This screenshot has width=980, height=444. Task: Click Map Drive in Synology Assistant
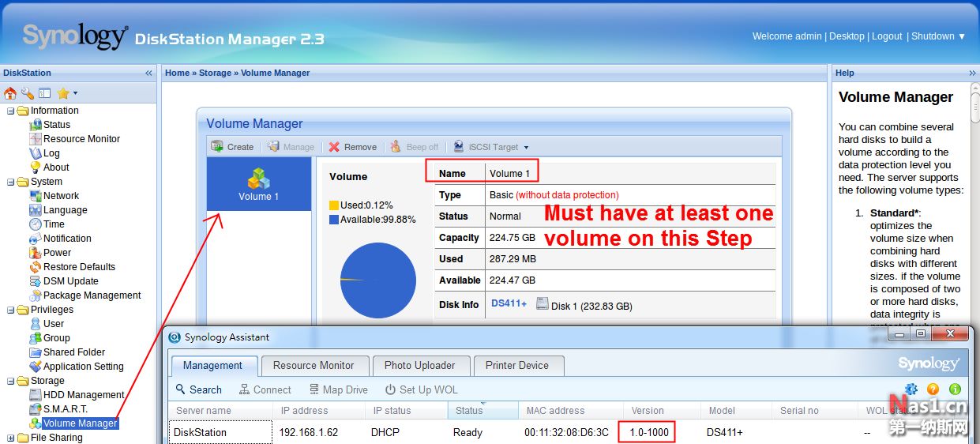click(x=338, y=389)
